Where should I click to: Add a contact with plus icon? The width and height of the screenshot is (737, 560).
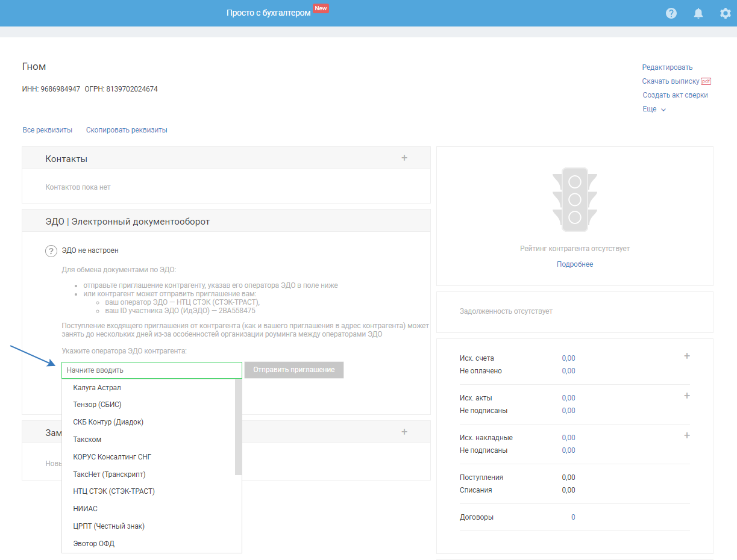(x=404, y=158)
